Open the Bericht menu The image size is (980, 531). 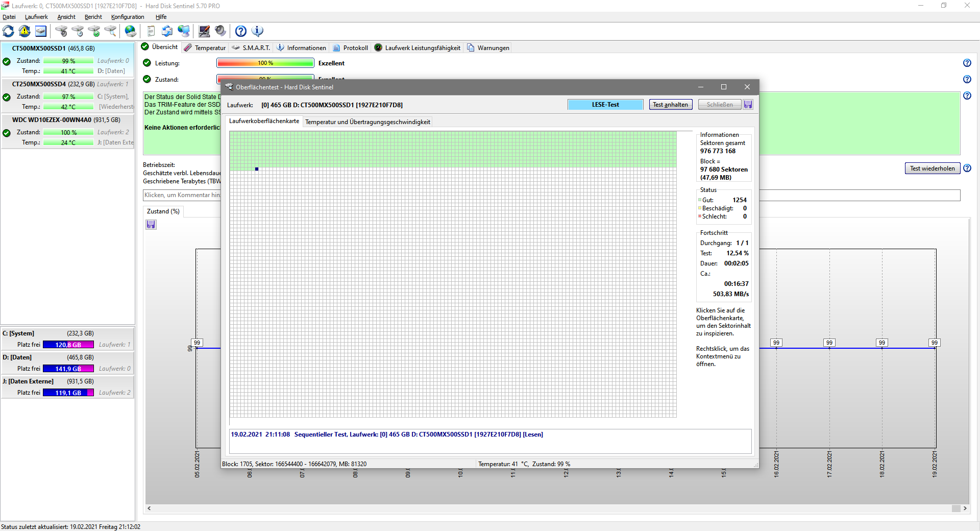coord(93,17)
